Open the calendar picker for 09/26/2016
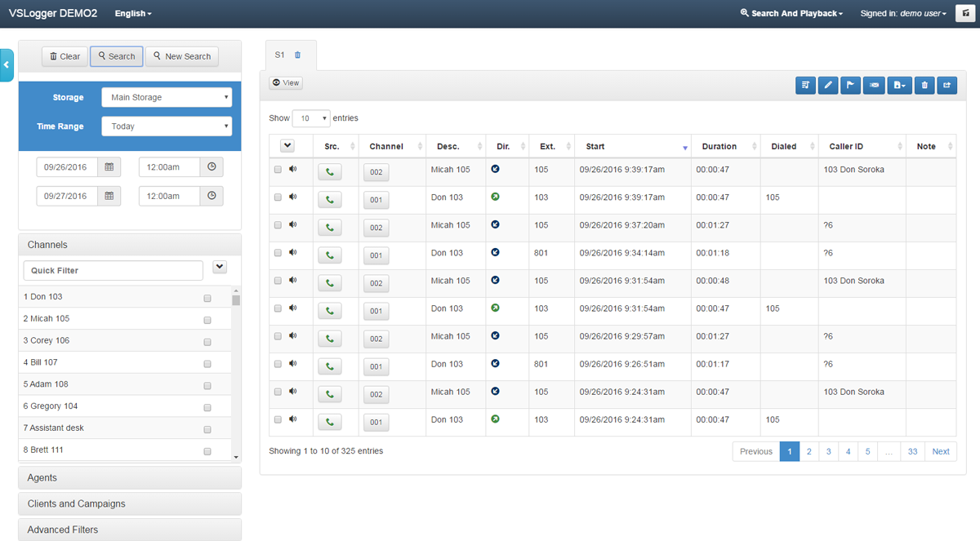Image resolution: width=980 pixels, height=541 pixels. pos(109,167)
